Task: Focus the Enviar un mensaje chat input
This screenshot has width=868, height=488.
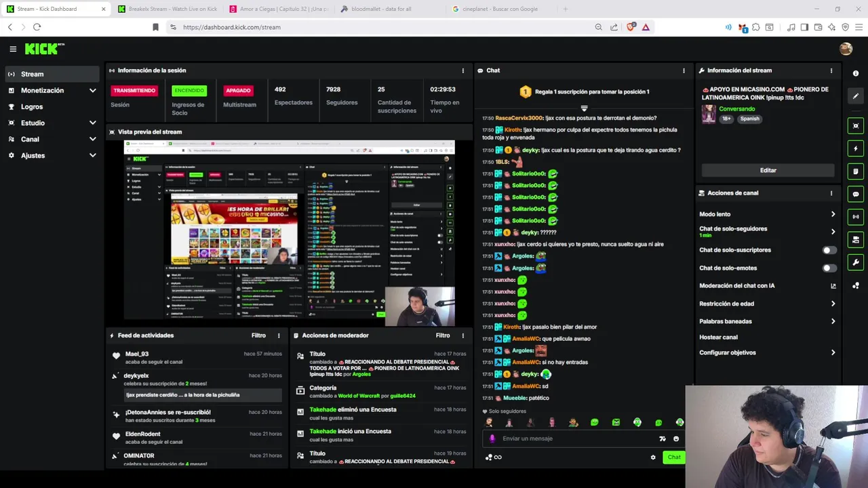Action: tap(578, 439)
